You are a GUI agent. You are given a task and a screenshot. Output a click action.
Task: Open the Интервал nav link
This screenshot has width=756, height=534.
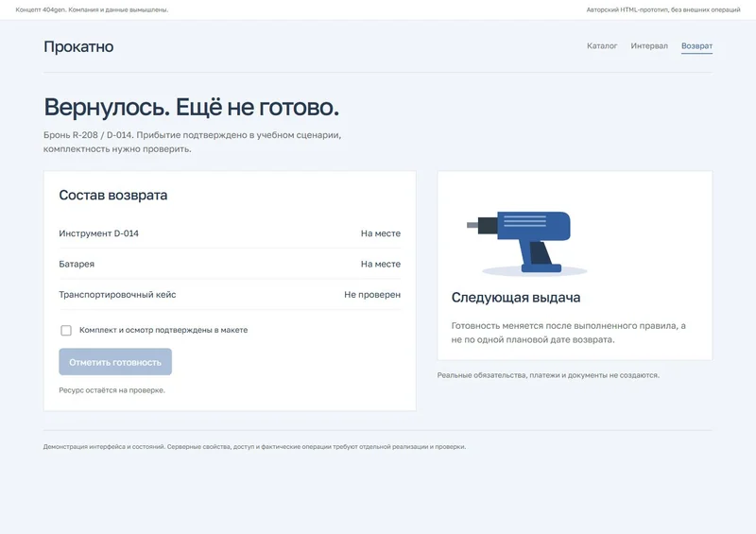pyautogui.click(x=649, y=45)
